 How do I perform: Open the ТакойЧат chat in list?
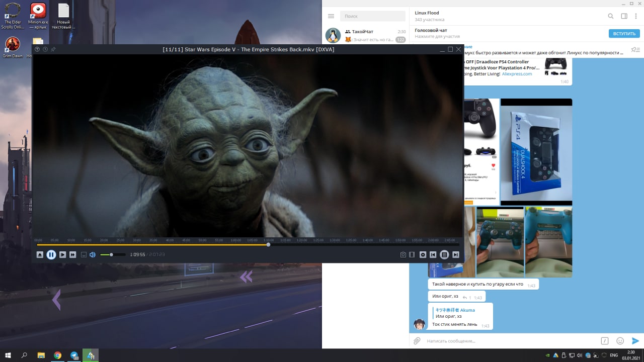tap(365, 35)
